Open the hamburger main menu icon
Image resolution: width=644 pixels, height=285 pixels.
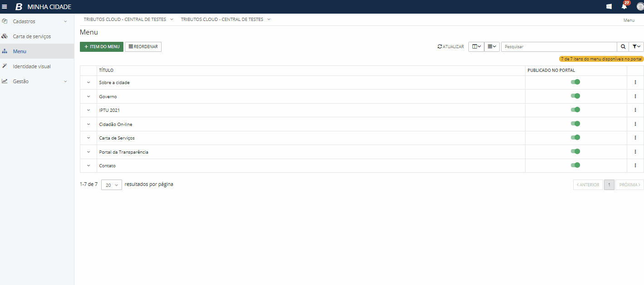coord(5,7)
